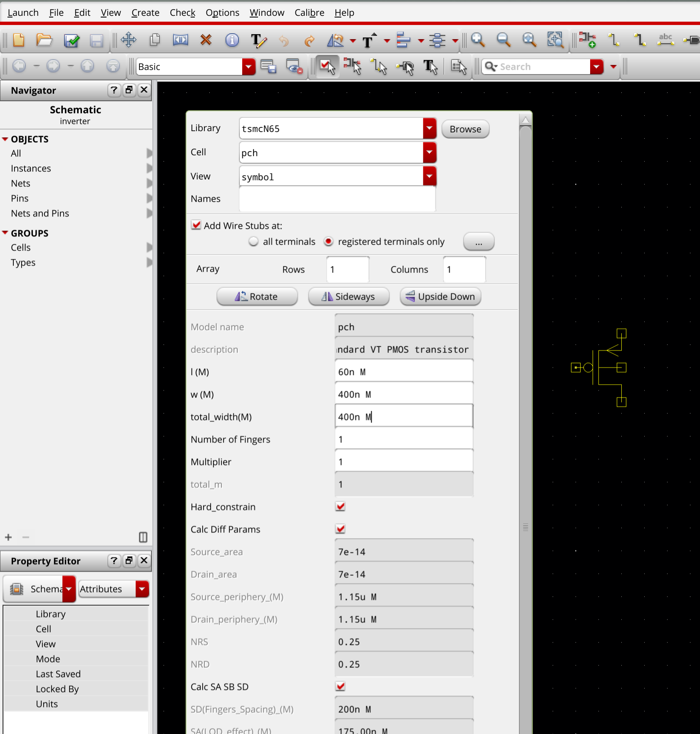Click the Names input field
The image size is (700, 734).
coord(337,199)
